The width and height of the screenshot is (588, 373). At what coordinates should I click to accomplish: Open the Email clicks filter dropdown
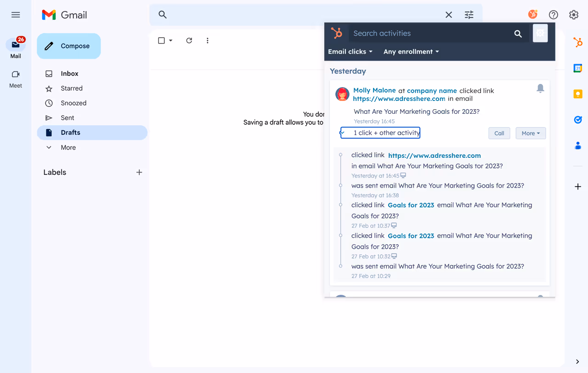pyautogui.click(x=350, y=51)
